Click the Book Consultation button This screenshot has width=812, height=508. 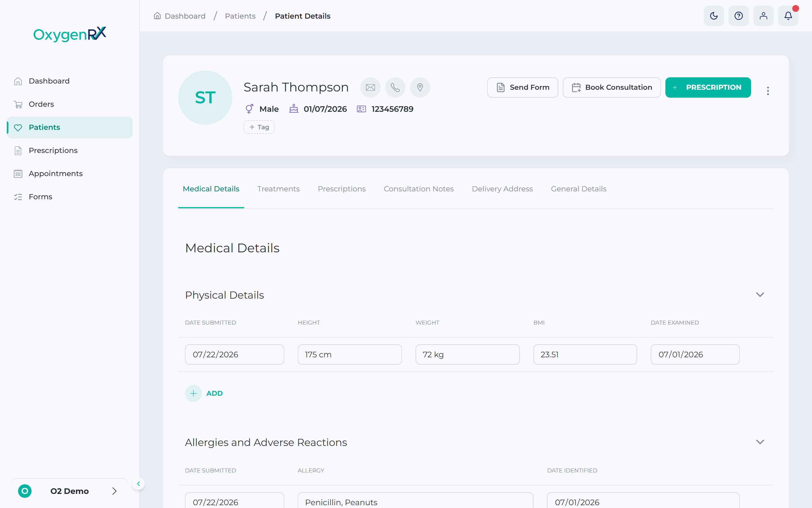click(x=612, y=87)
